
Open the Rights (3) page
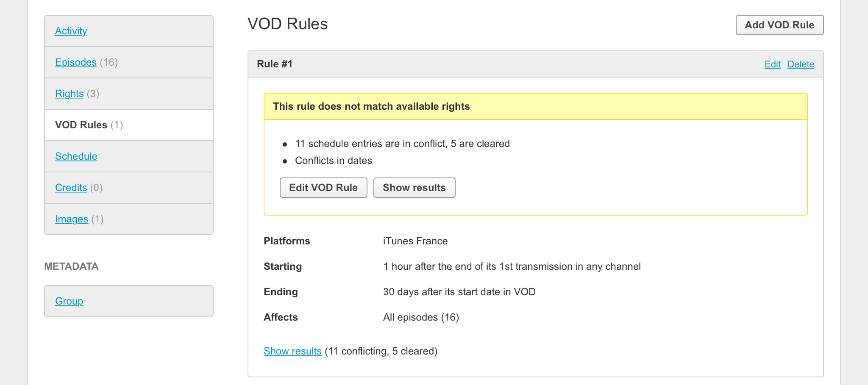pyautogui.click(x=69, y=94)
